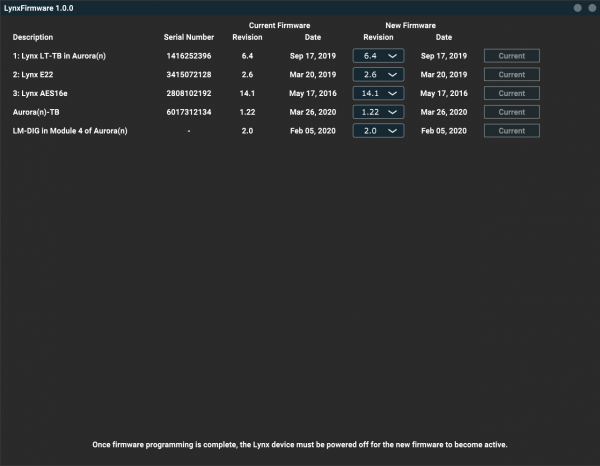Click the power-off notice text at bottom

[x=300, y=445]
